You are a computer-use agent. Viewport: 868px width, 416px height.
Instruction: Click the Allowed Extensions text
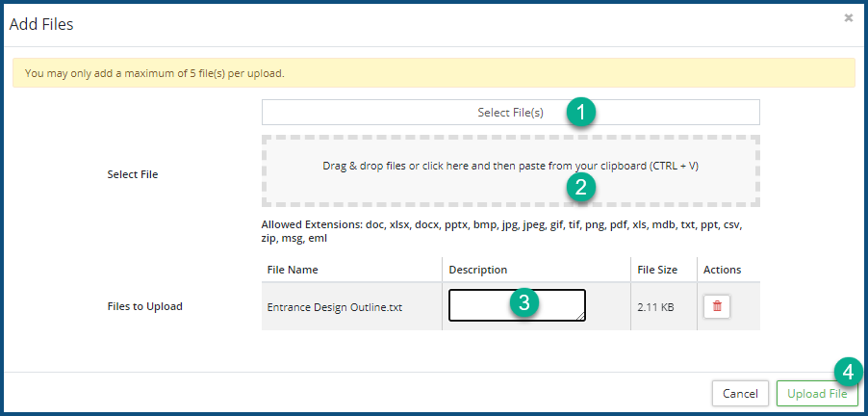500,231
